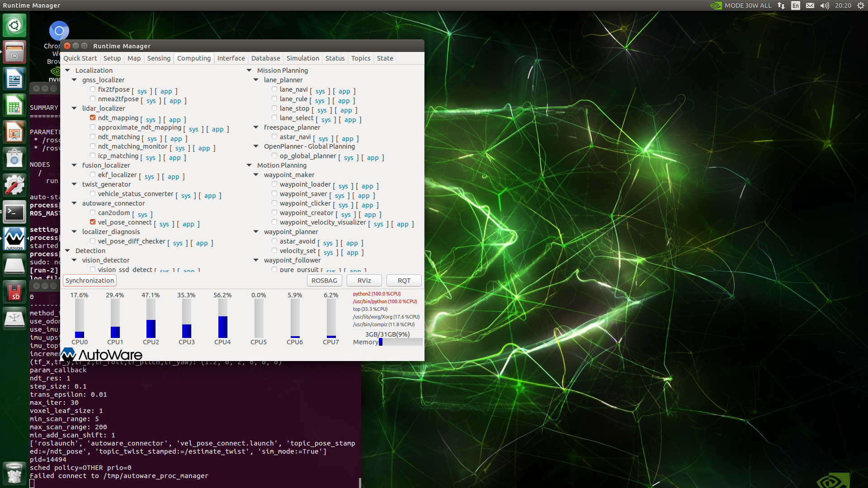Screen dimensions: 868x488
Task: Enable the waypoint_loader checkbox
Action: (274, 184)
